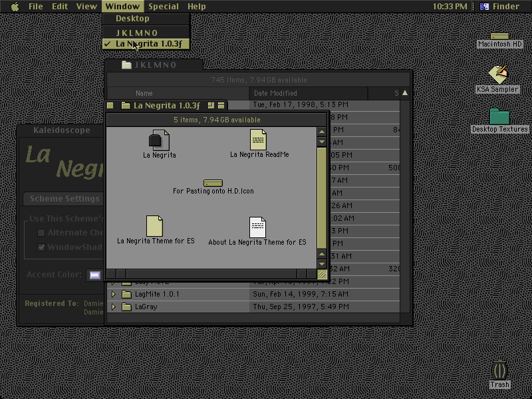
Task: Select La Negrita Theme for ES file icon
Action: click(x=154, y=226)
